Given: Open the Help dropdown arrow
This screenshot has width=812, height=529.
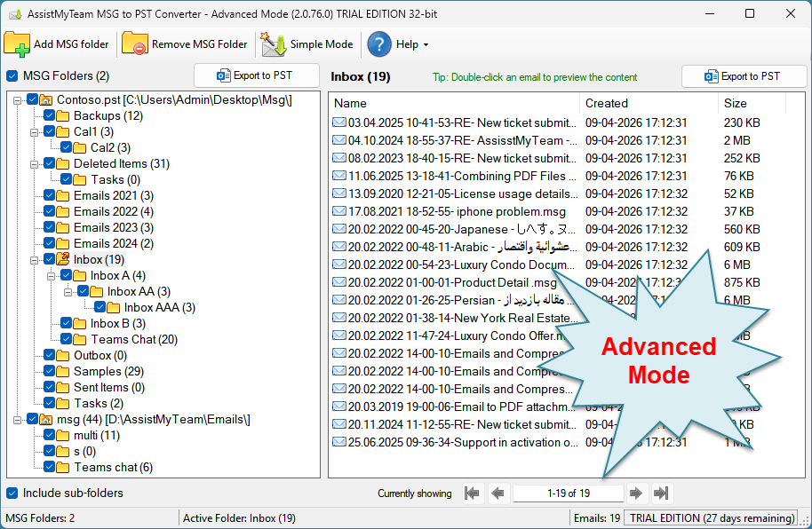Looking at the screenshot, I should click(x=426, y=45).
